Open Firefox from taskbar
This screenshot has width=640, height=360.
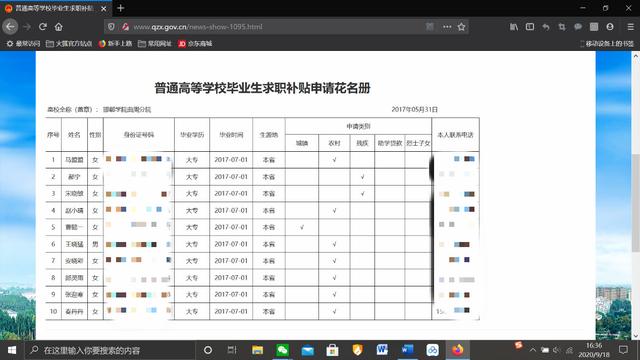tap(458, 350)
